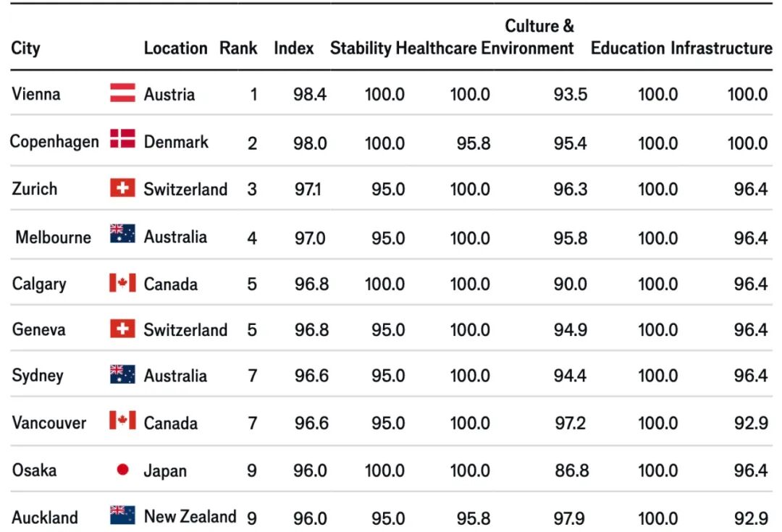Click the Swiss flag in Geneva row
The image size is (782, 532).
[x=122, y=329]
